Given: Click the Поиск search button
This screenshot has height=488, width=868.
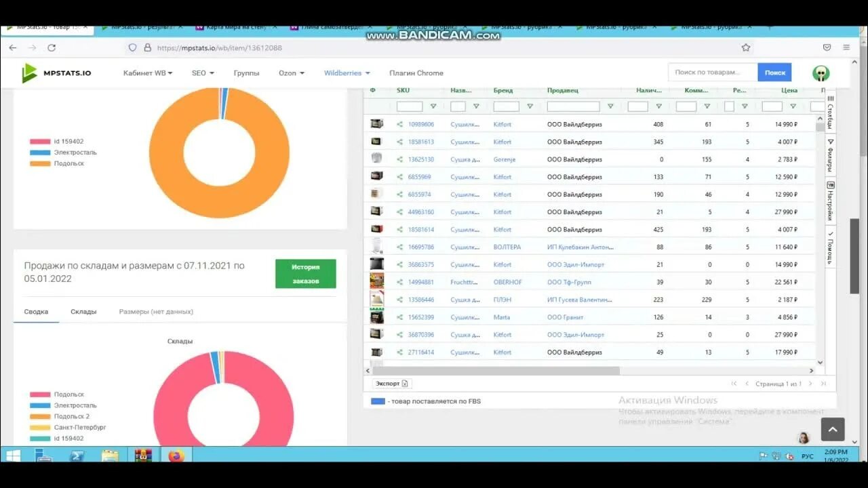Looking at the screenshot, I should coord(774,73).
